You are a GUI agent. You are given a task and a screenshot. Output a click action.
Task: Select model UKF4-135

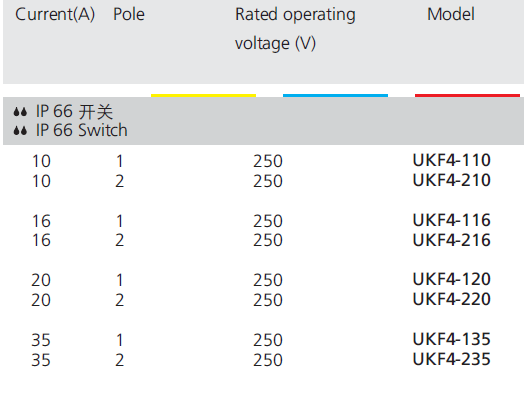(x=451, y=339)
